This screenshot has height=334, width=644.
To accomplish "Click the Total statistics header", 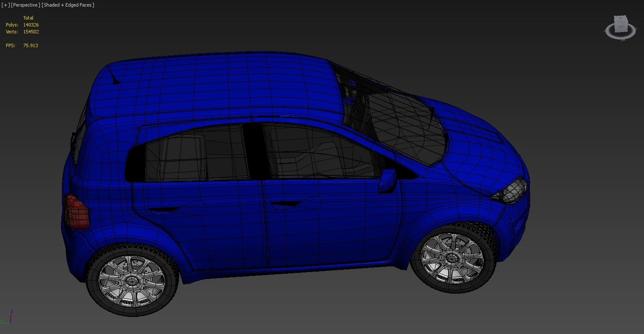I will pos(28,18).
